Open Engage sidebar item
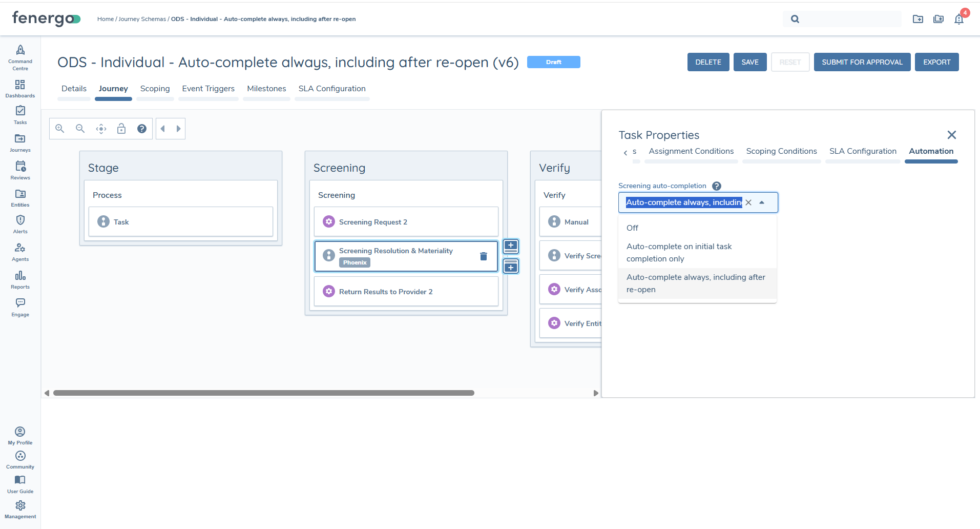The width and height of the screenshot is (980, 529). [20, 308]
